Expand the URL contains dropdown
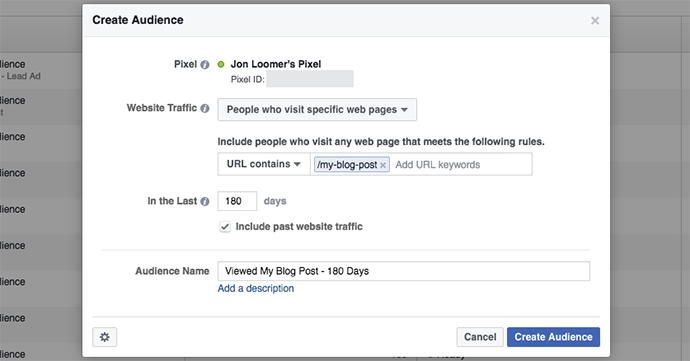Viewport: 690px width, 361px height. click(264, 164)
